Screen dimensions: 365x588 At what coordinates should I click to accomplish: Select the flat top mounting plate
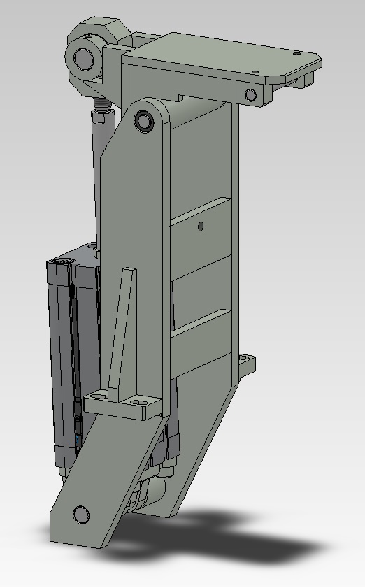[x=222, y=57]
